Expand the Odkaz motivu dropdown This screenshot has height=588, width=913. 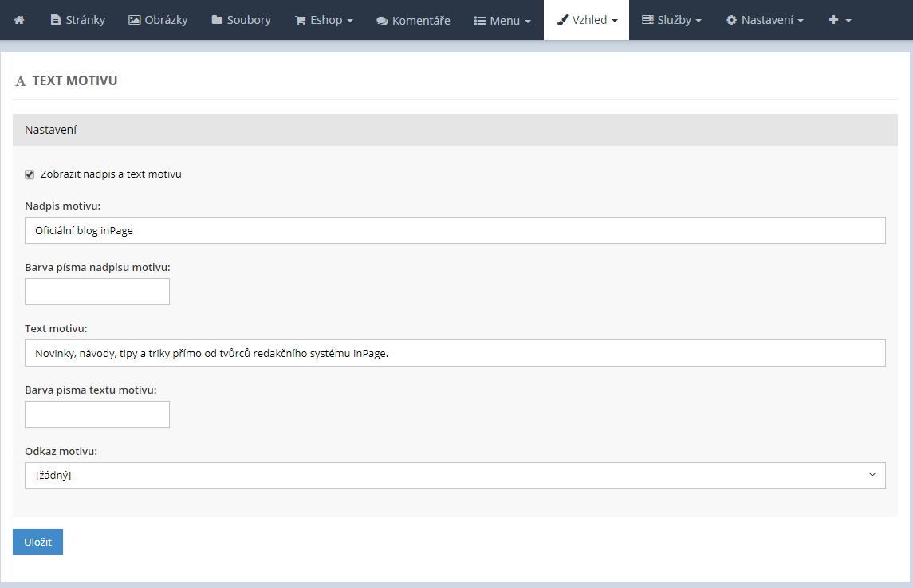click(455, 476)
